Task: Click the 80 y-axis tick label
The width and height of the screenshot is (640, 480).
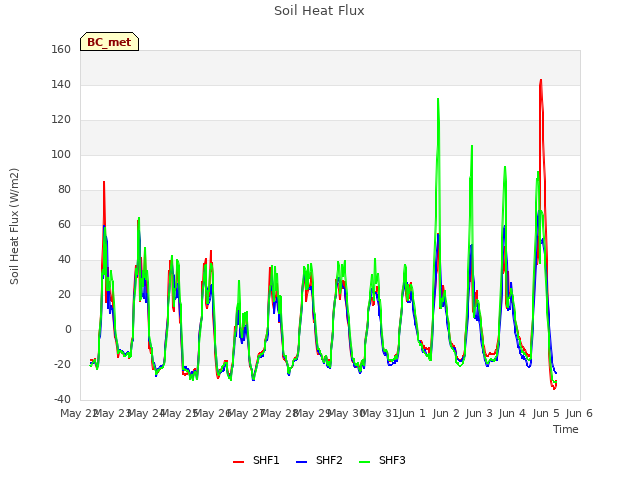Action: click(x=64, y=189)
